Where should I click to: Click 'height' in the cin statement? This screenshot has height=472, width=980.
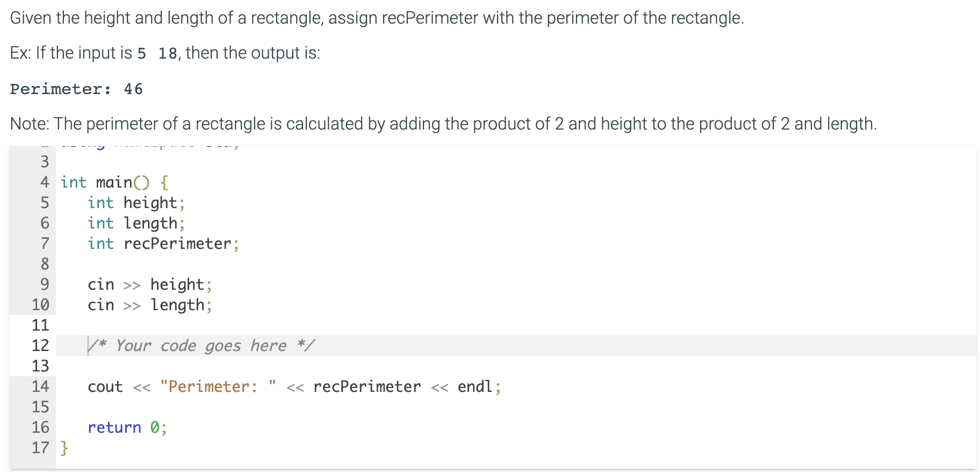point(177,284)
